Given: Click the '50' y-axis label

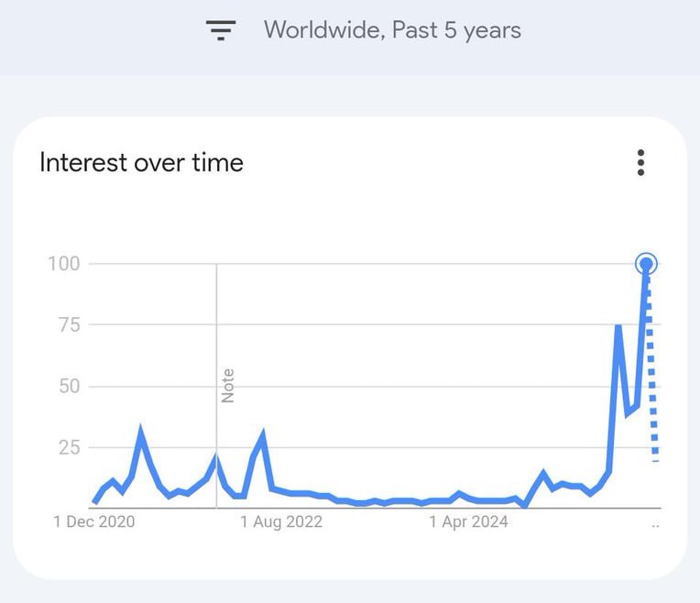Looking at the screenshot, I should (x=69, y=386).
